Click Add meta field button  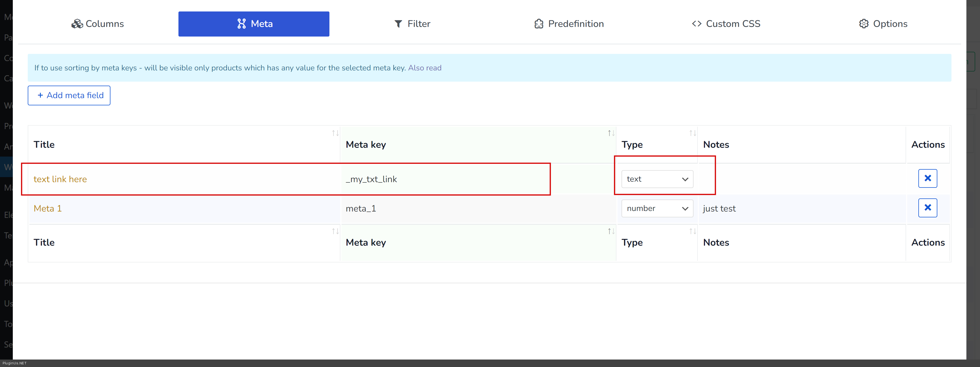click(69, 95)
